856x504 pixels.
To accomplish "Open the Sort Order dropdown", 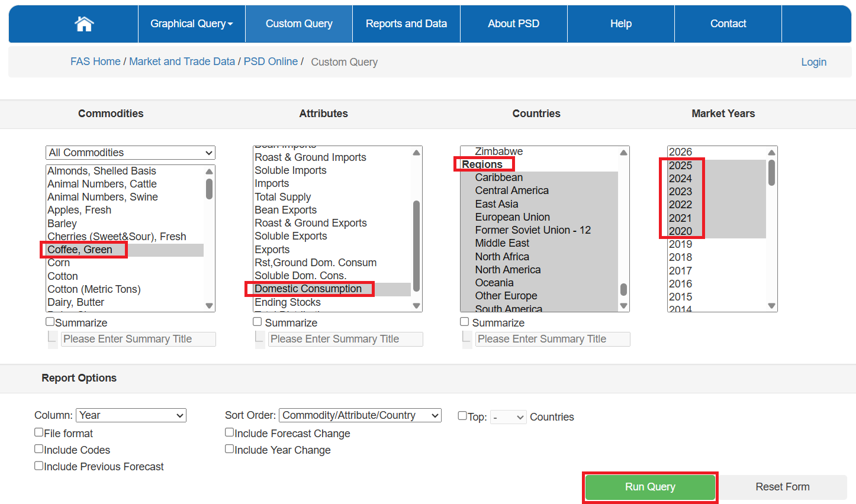I will click(x=361, y=415).
